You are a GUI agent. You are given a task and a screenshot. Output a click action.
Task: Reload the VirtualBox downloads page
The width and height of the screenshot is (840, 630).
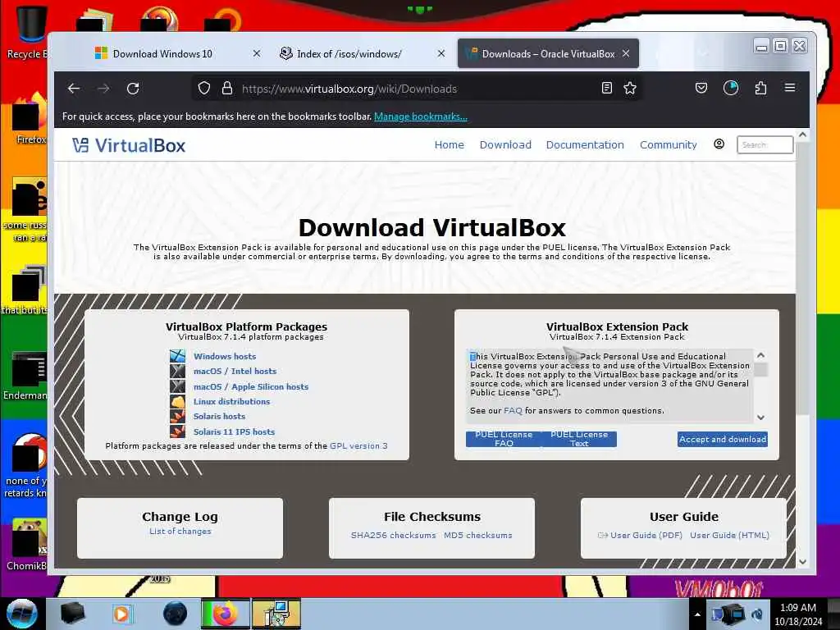133,89
